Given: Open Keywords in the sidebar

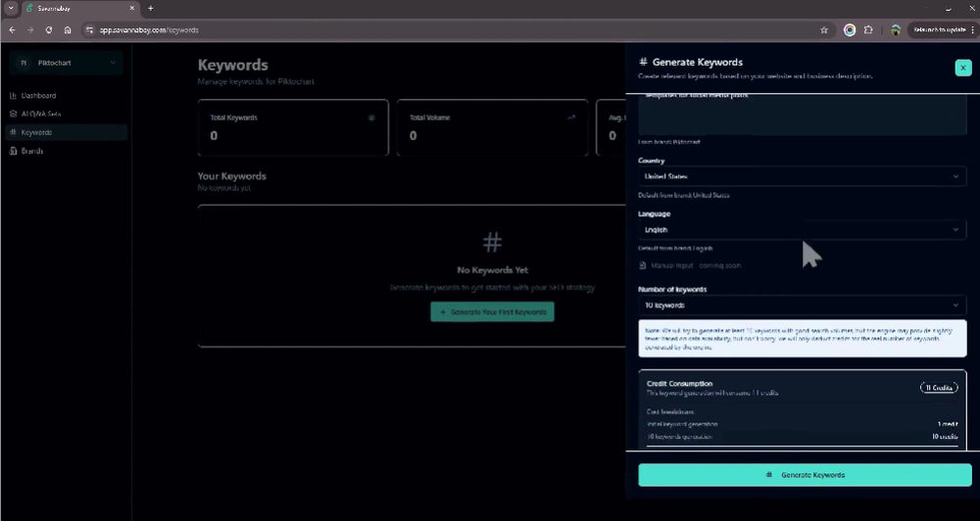Looking at the screenshot, I should pos(67,132).
